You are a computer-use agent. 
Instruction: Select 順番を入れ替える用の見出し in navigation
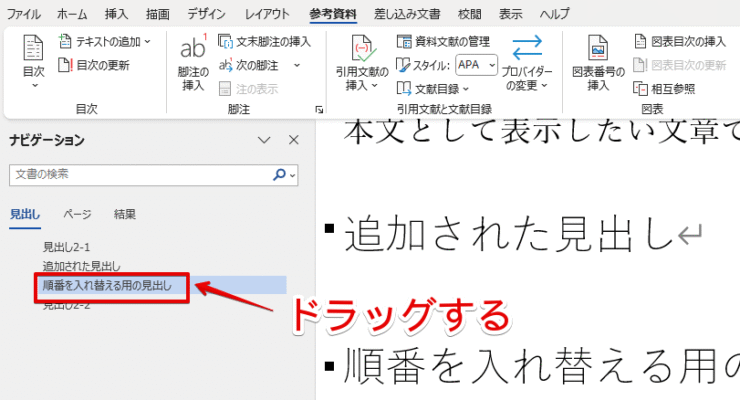107,285
